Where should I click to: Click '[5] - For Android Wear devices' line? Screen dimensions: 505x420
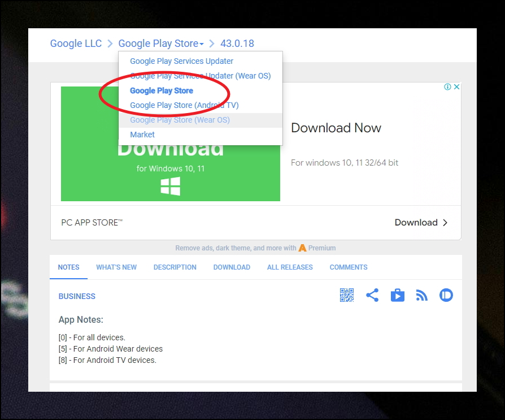[111, 349]
